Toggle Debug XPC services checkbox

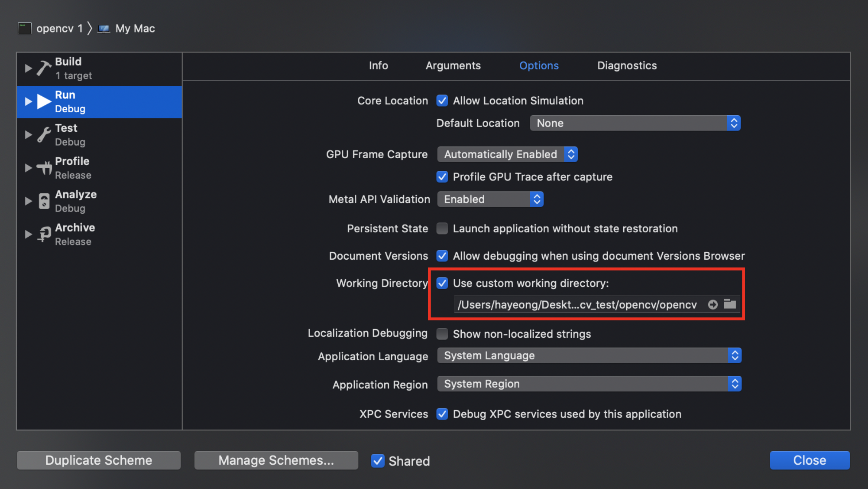[x=442, y=414]
